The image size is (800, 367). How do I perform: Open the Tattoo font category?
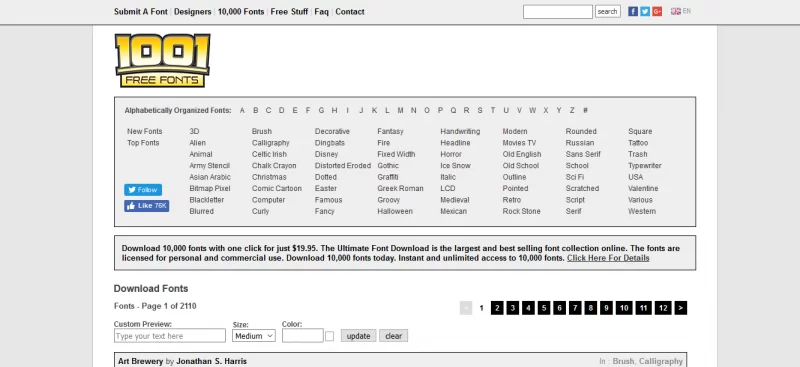638,143
